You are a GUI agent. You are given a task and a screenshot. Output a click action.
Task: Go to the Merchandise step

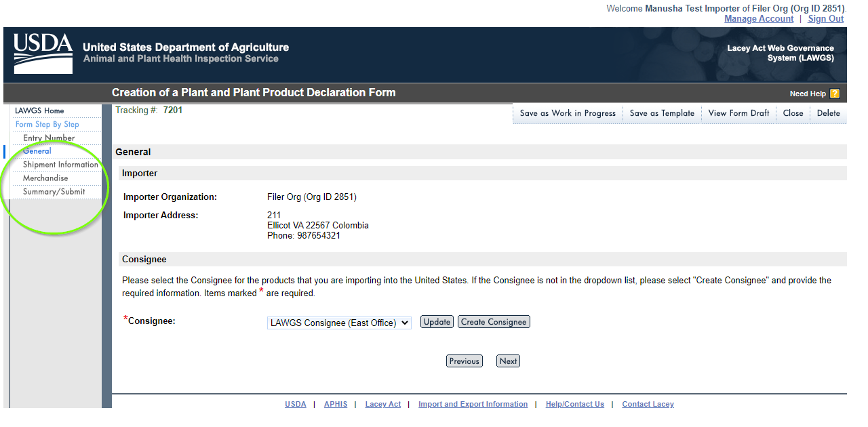(x=45, y=178)
